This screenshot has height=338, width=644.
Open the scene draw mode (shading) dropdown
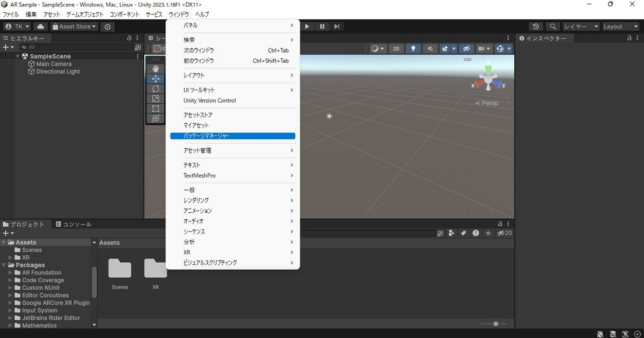[378, 48]
